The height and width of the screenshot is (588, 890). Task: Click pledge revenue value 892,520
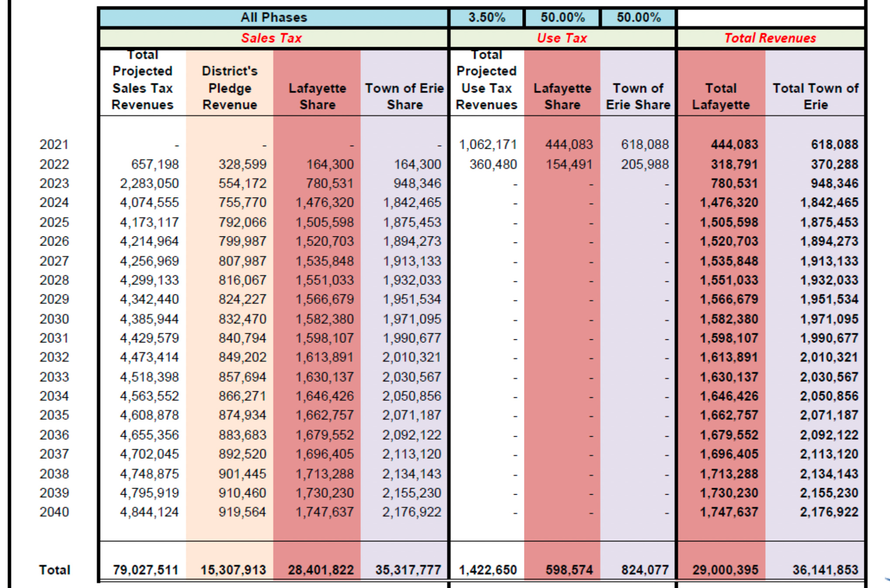click(243, 455)
